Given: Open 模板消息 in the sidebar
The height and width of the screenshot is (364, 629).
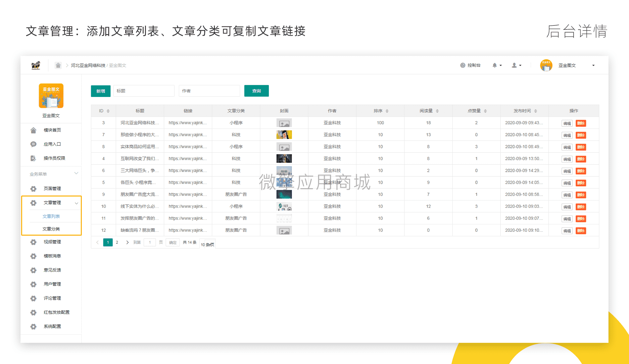Looking at the screenshot, I should coord(52,256).
